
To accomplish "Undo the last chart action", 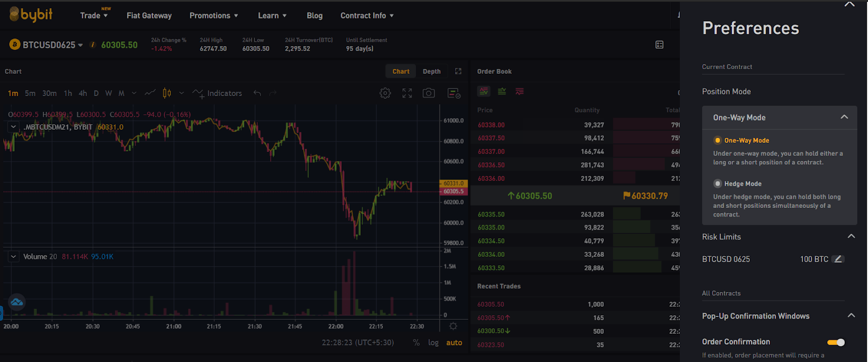I will (257, 93).
